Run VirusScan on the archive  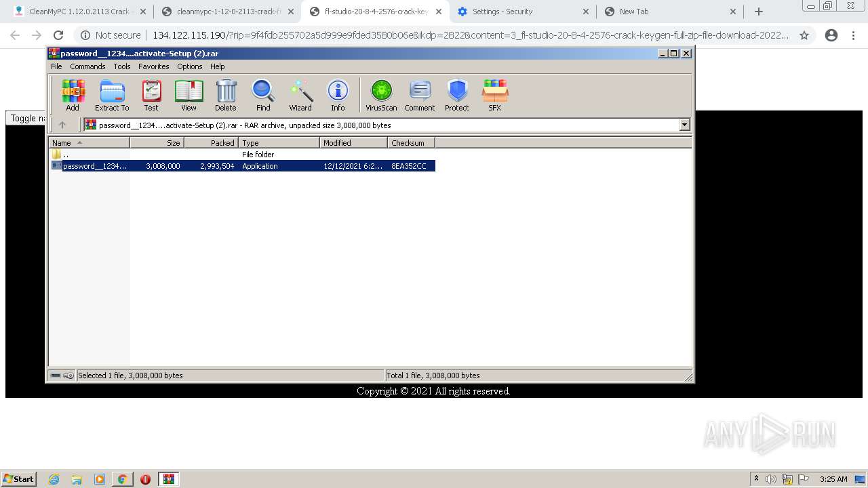coord(381,96)
